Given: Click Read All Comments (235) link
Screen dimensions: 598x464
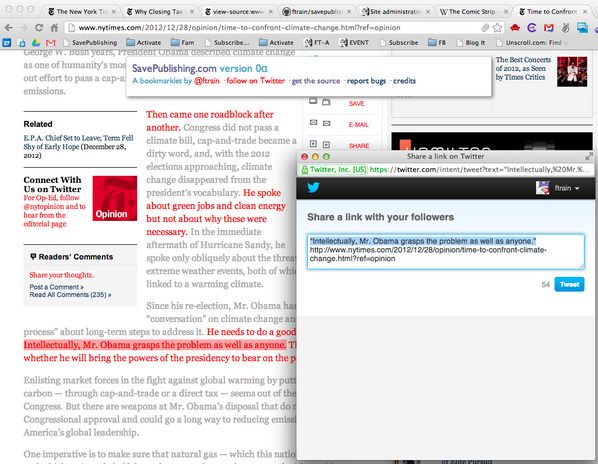Looking at the screenshot, I should (71, 295).
